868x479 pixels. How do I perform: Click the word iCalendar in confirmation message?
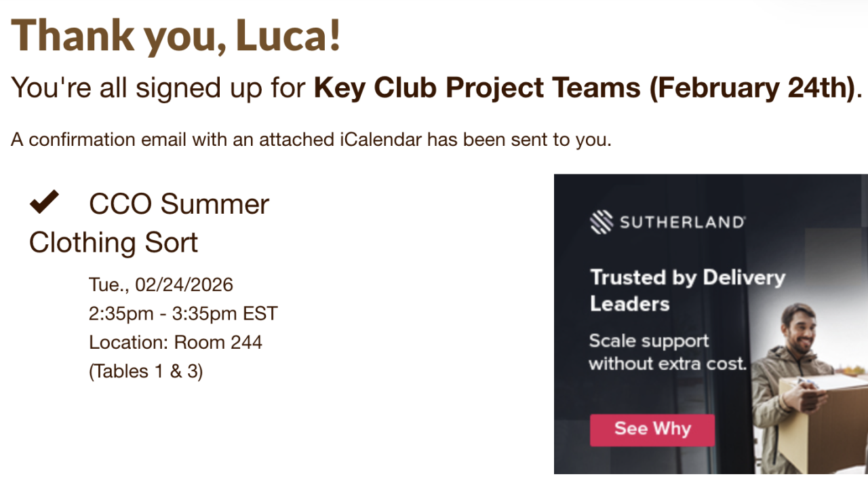(380, 140)
